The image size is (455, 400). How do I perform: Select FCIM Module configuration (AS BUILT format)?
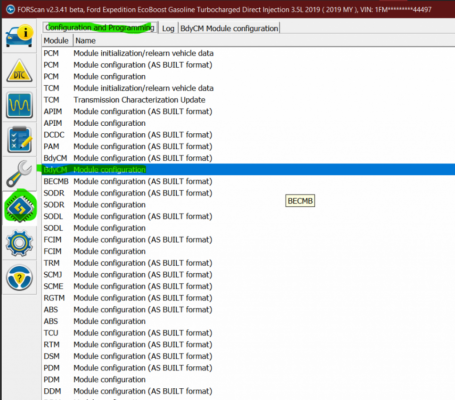pos(248,240)
